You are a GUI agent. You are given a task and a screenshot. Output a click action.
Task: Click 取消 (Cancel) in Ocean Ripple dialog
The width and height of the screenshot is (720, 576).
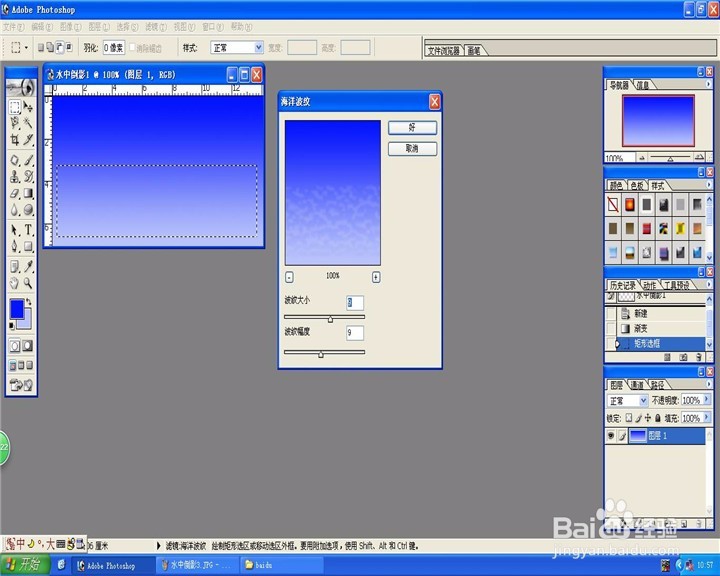point(412,148)
